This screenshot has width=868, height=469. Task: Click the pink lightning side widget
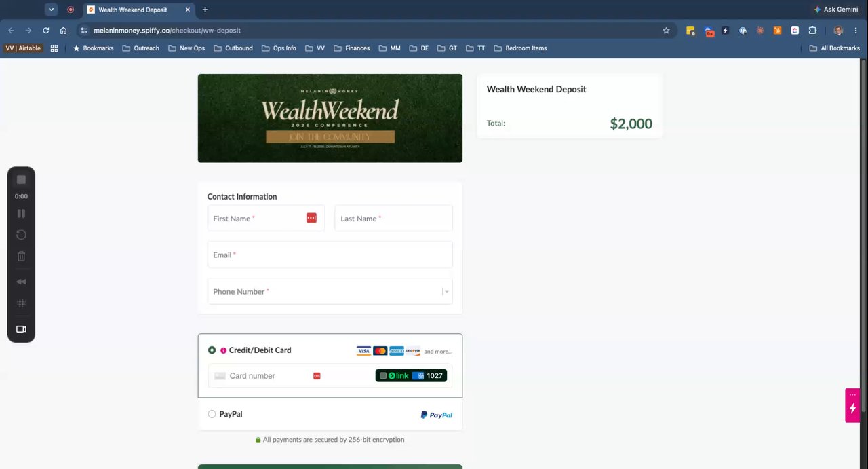[852, 405]
